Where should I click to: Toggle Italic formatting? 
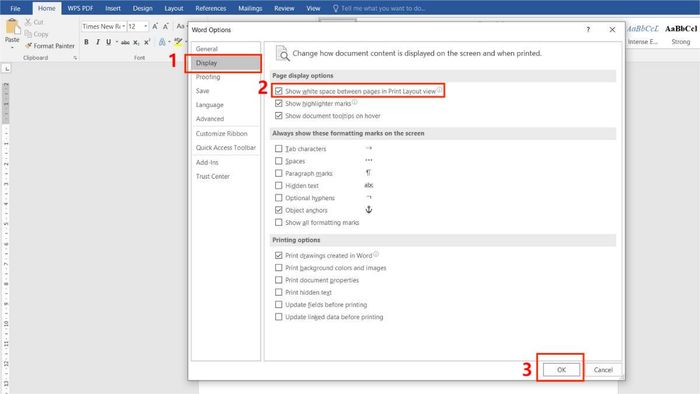coord(97,42)
